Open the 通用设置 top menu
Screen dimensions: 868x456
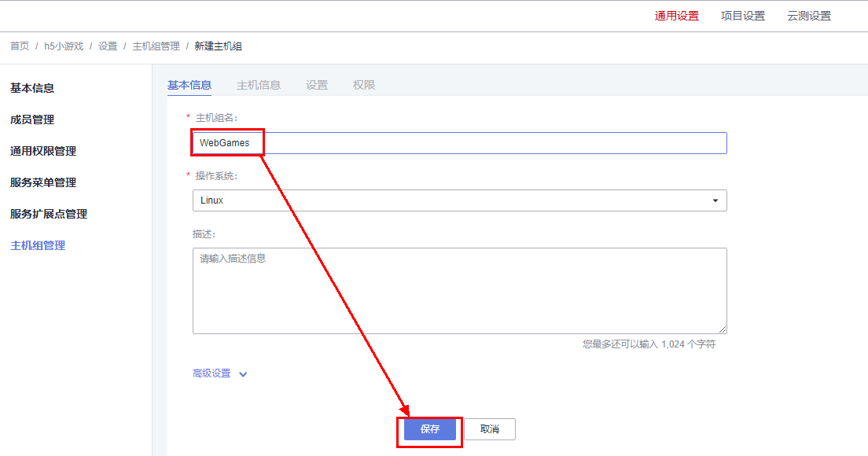point(676,16)
